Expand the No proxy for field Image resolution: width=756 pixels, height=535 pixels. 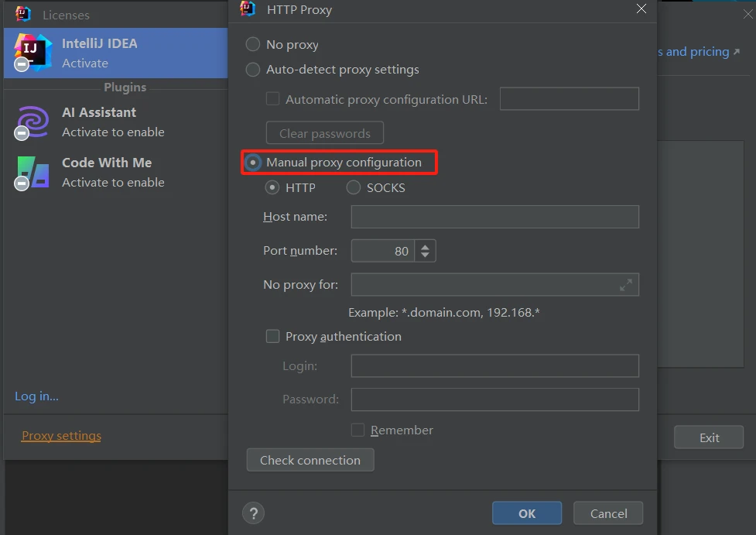point(626,285)
